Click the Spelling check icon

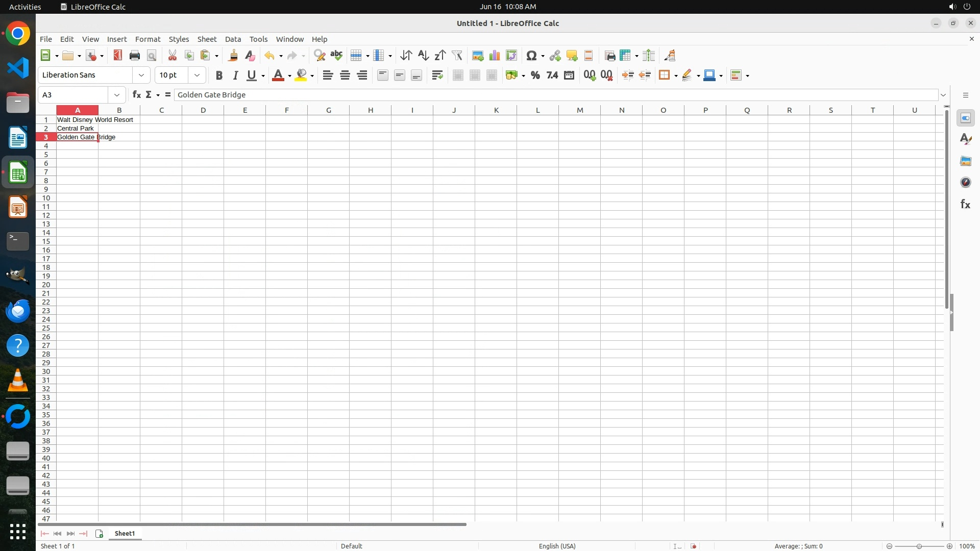coord(336,56)
